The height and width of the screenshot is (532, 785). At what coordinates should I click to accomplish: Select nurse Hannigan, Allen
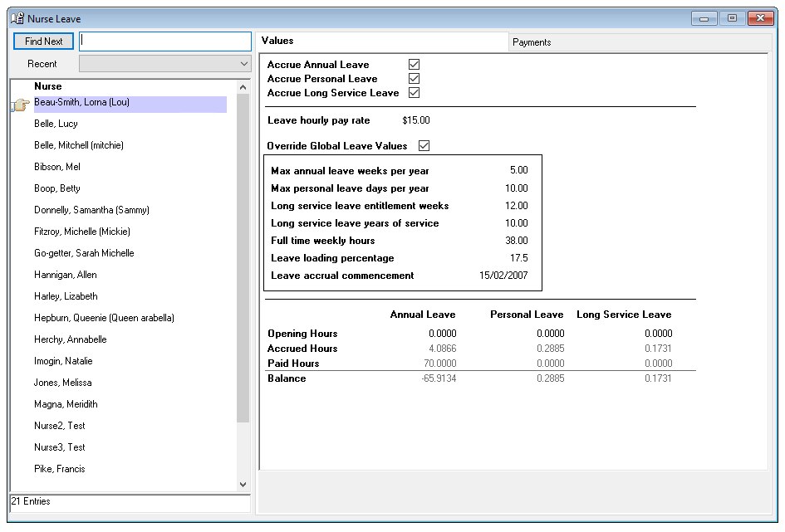click(66, 274)
